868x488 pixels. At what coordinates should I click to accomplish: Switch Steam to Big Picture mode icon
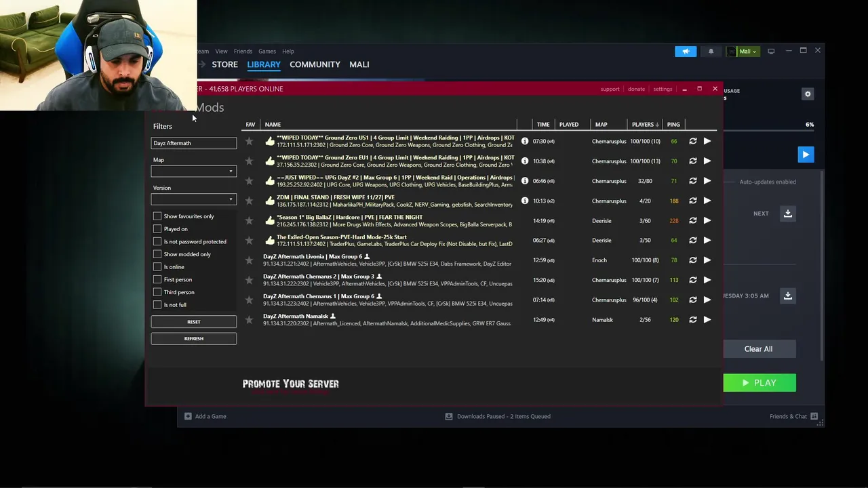point(771,52)
